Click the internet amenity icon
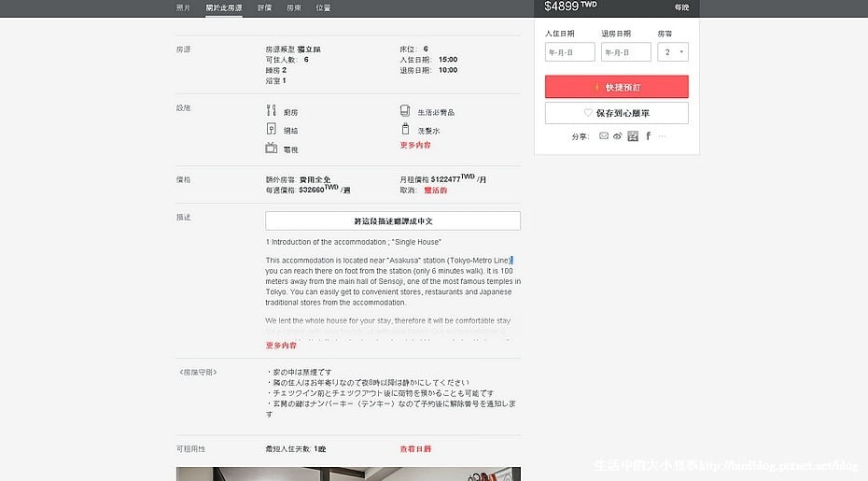Viewport: 868px width, 481px height. [272, 129]
